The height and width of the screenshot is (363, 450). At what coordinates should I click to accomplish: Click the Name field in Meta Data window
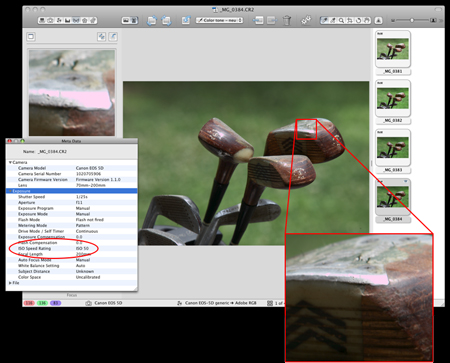pyautogui.click(x=52, y=151)
